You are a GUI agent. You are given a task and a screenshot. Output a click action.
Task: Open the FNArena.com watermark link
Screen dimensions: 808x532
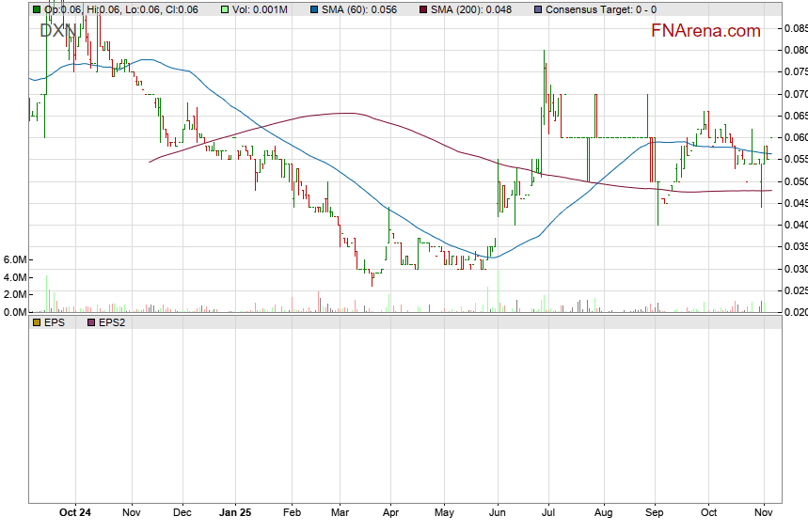[x=705, y=31]
